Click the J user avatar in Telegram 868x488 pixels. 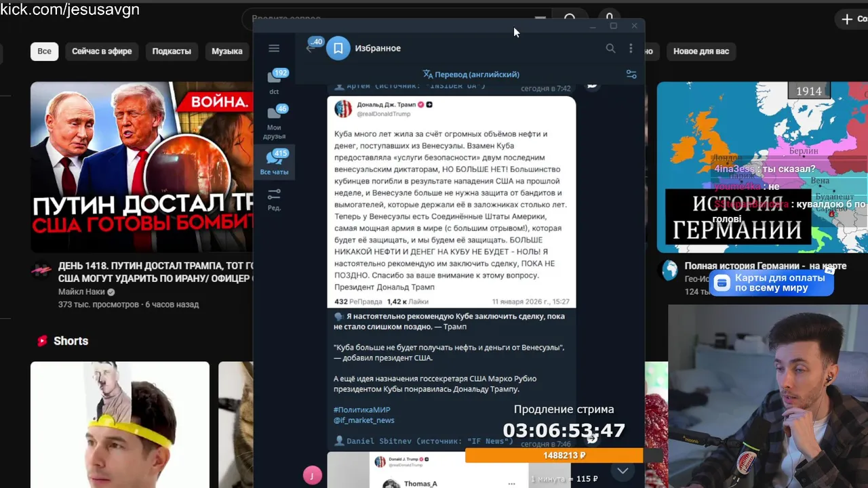click(x=312, y=475)
